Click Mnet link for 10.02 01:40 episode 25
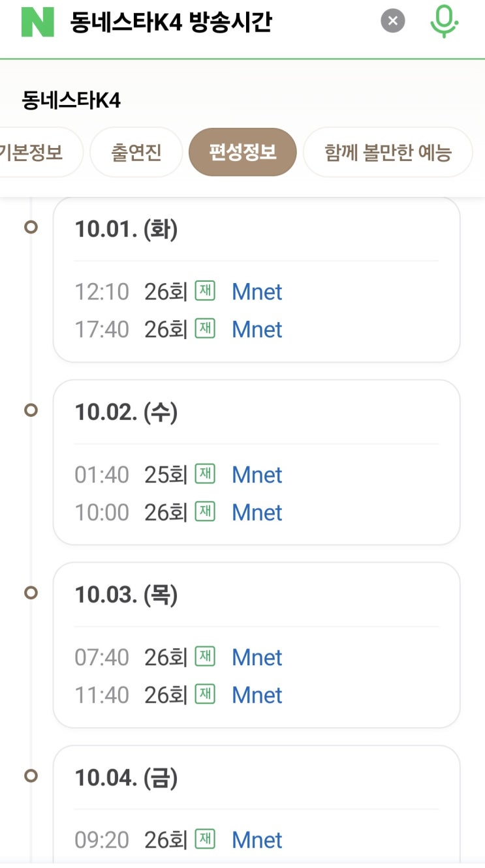Screen dimensions: 485x868 point(257,475)
